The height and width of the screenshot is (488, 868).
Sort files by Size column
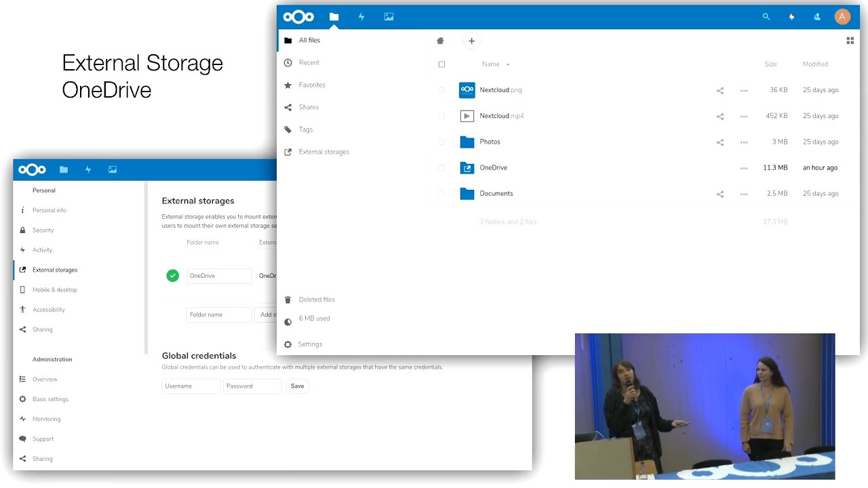tap(770, 64)
